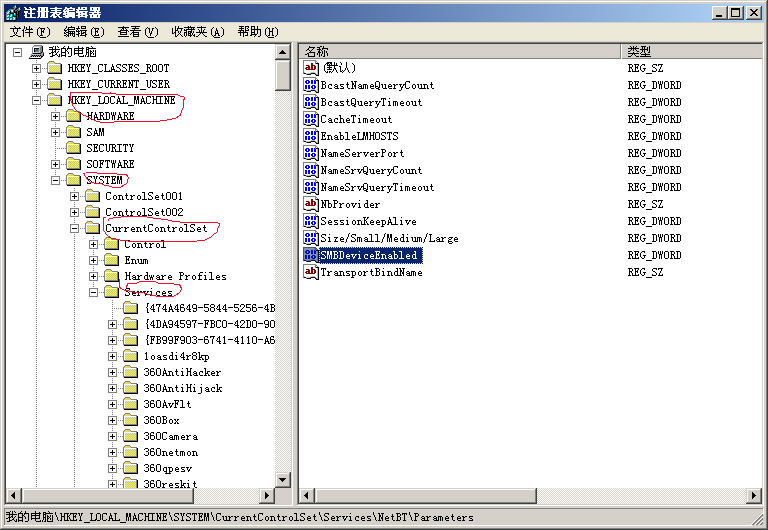This screenshot has width=768, height=530.
Task: Collapse the Services key
Action: tap(93, 292)
